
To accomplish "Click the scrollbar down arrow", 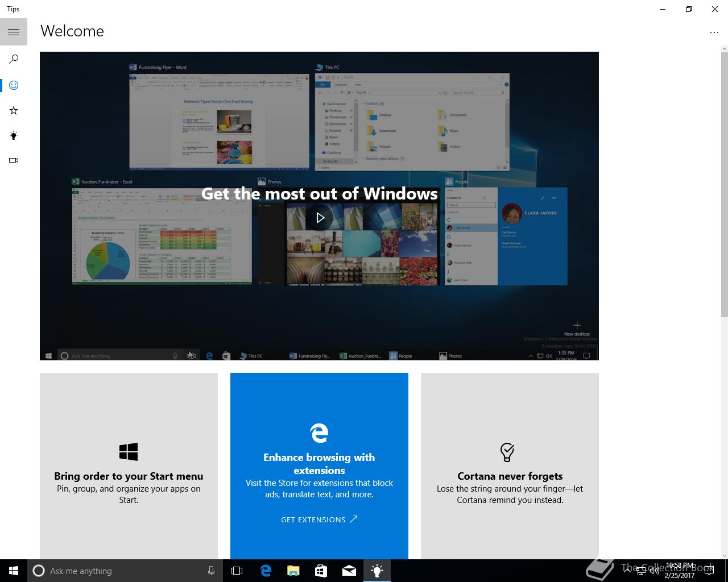I will click(x=724, y=555).
